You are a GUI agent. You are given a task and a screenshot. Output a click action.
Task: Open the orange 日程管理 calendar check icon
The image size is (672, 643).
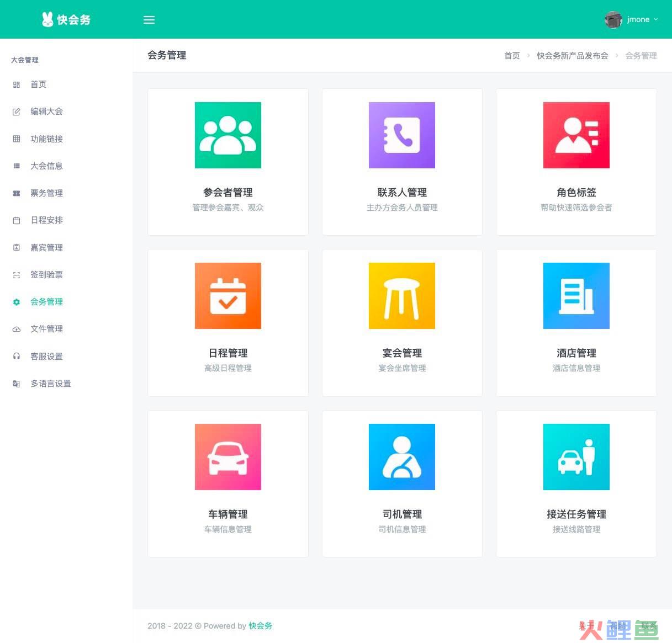pyautogui.click(x=228, y=296)
